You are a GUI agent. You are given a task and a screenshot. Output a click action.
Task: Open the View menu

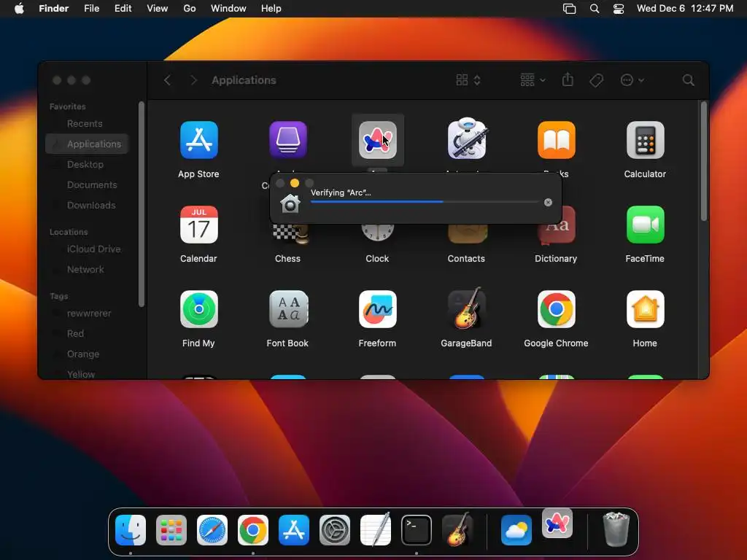pyautogui.click(x=158, y=8)
